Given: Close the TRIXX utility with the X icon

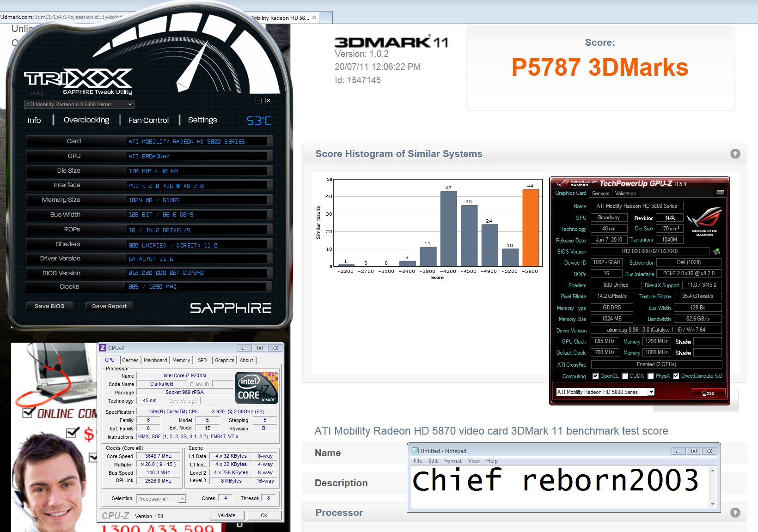Looking at the screenshot, I should (268, 101).
